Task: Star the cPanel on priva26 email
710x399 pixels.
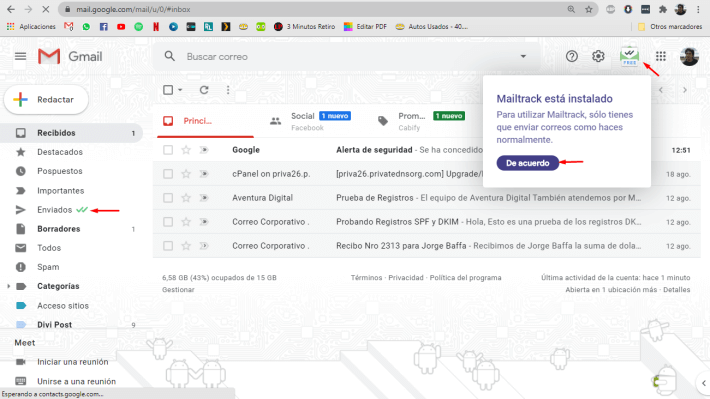Action: (x=186, y=174)
